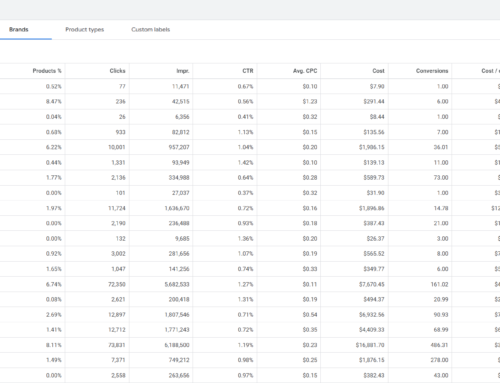The width and height of the screenshot is (500, 383).
Task: Select the $0.11 Avg. CPC cell
Action: [310, 284]
